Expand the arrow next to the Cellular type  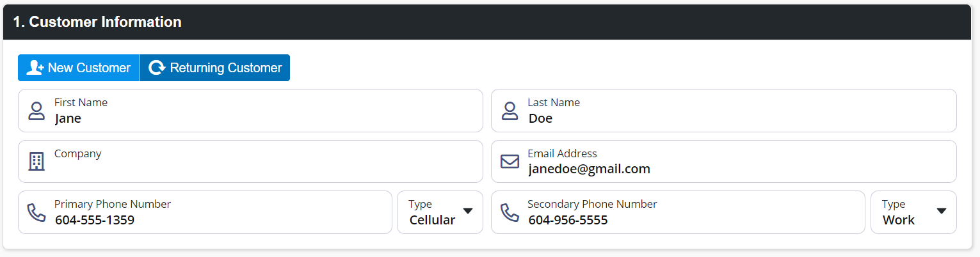(467, 211)
